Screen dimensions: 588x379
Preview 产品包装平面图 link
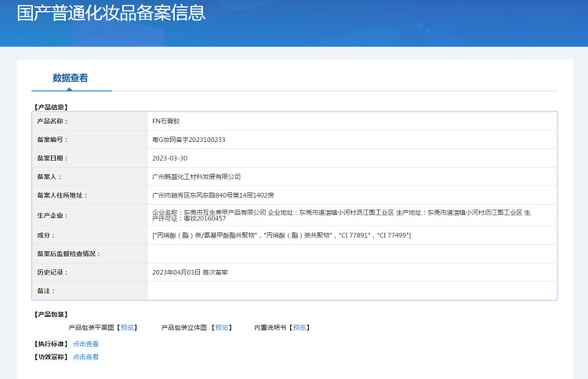pos(127,327)
